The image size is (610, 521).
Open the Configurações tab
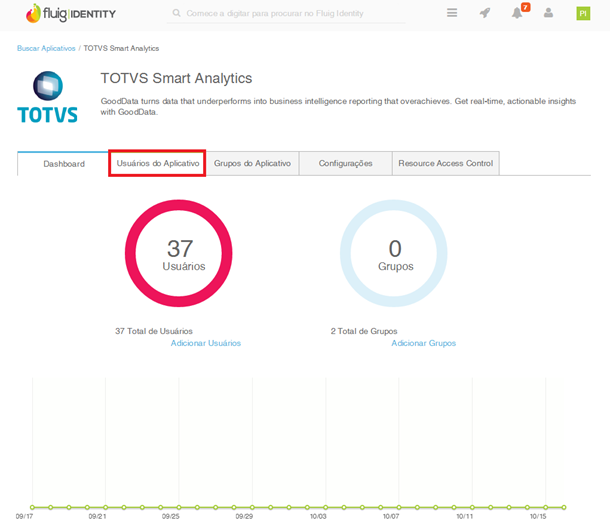click(x=345, y=163)
